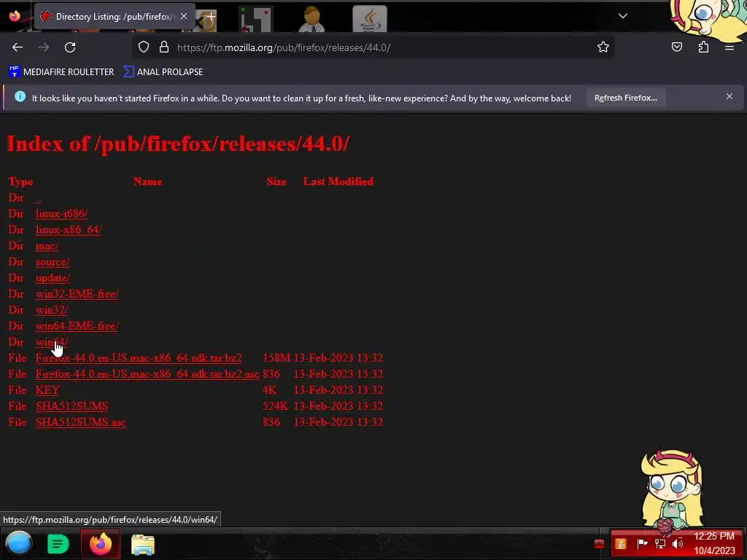The width and height of the screenshot is (747, 560).
Task: Open the KEY file link
Action: (x=47, y=390)
